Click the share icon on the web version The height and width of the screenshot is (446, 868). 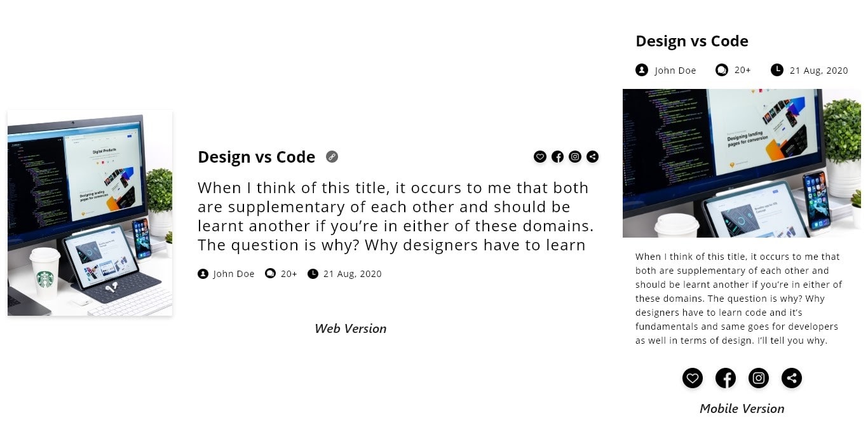pos(592,156)
